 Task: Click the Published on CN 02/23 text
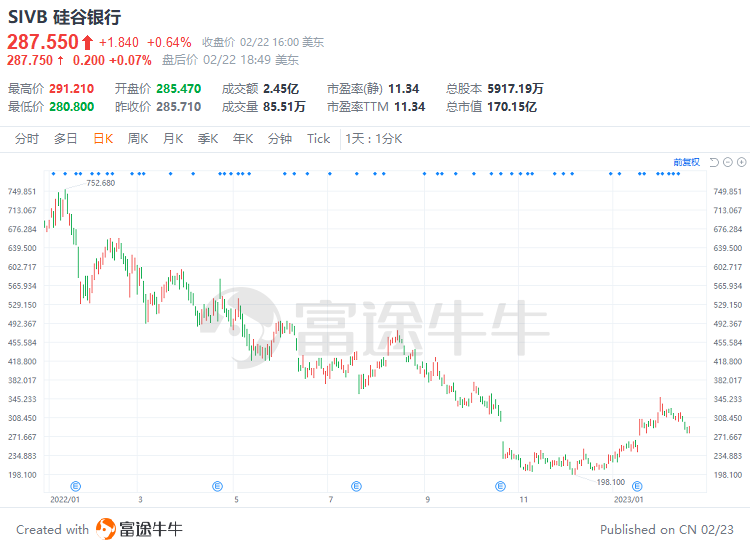tap(667, 530)
